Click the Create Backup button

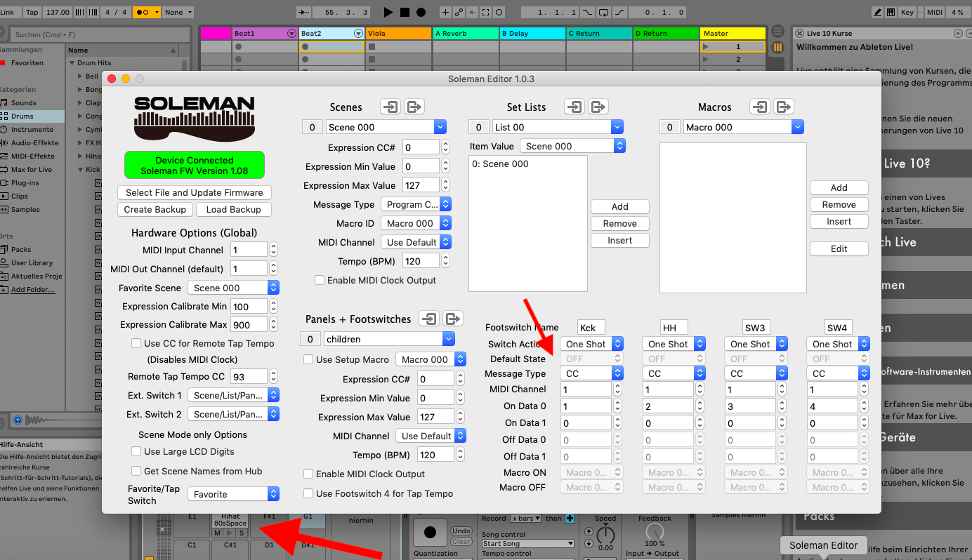(x=155, y=209)
